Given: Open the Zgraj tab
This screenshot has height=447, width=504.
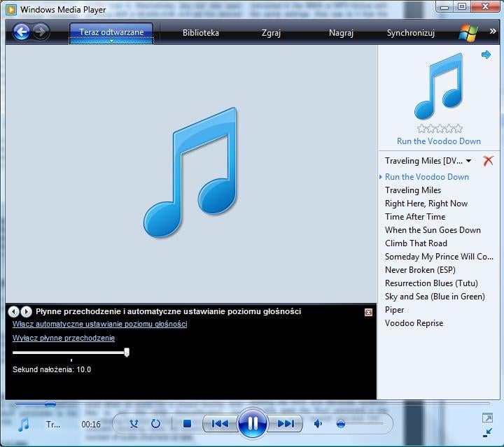Looking at the screenshot, I should coord(271,33).
